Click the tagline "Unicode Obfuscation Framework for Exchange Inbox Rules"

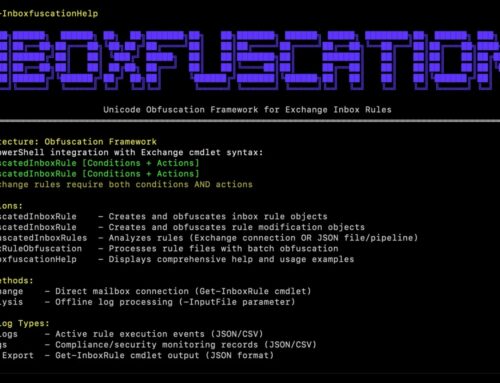247,110
